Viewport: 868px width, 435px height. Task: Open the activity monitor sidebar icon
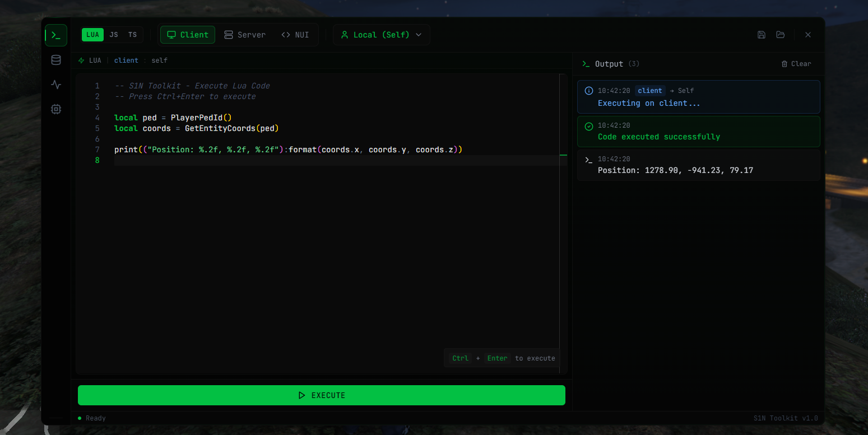[56, 85]
